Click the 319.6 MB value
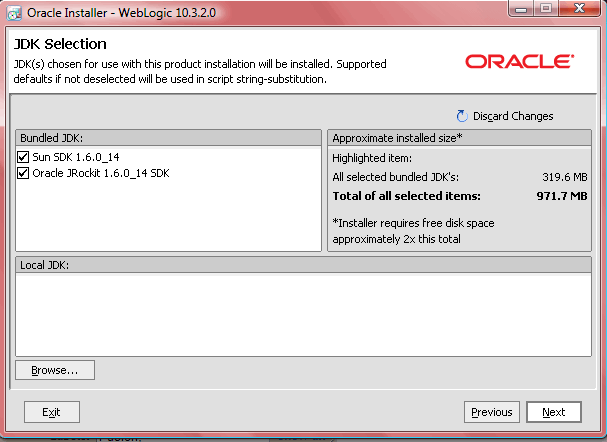 click(x=564, y=177)
